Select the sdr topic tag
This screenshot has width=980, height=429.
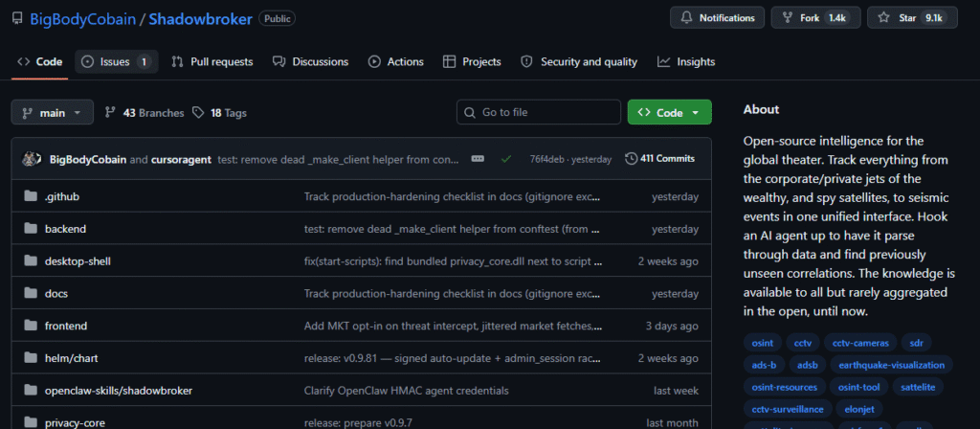(x=916, y=343)
